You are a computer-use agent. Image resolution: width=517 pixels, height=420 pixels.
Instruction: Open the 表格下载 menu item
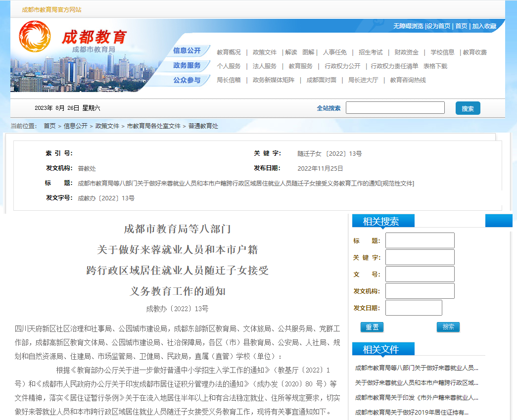pos(435,65)
